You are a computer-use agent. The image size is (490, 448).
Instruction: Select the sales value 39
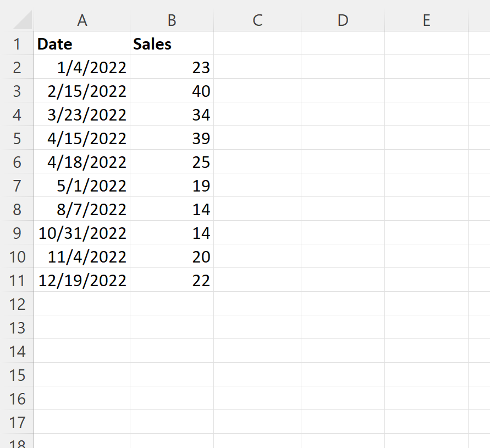click(x=172, y=138)
